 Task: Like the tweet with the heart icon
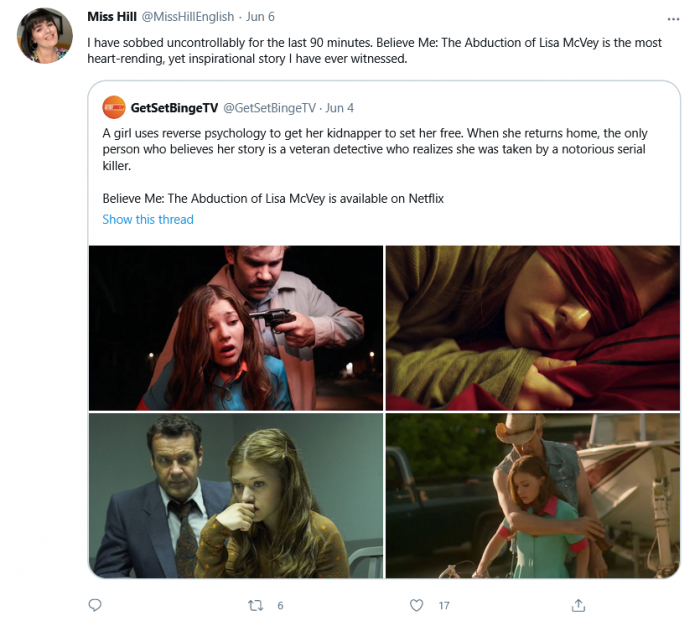pyautogui.click(x=417, y=605)
